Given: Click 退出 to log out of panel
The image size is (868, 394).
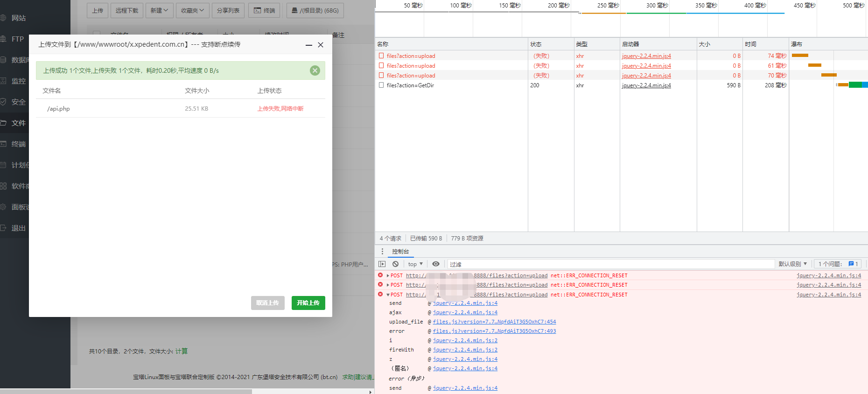Looking at the screenshot, I should pos(19,228).
